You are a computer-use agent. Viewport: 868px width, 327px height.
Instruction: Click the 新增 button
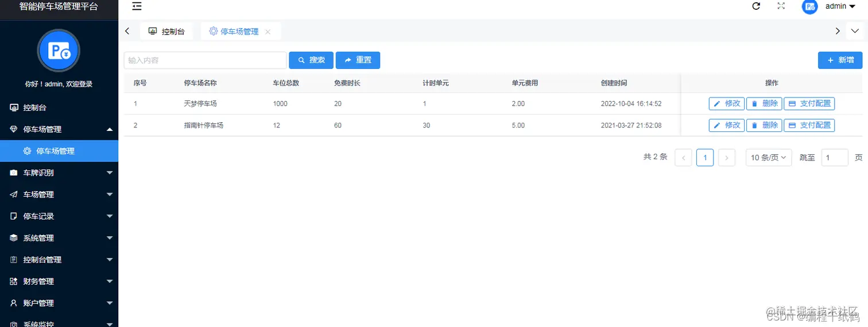(840, 60)
